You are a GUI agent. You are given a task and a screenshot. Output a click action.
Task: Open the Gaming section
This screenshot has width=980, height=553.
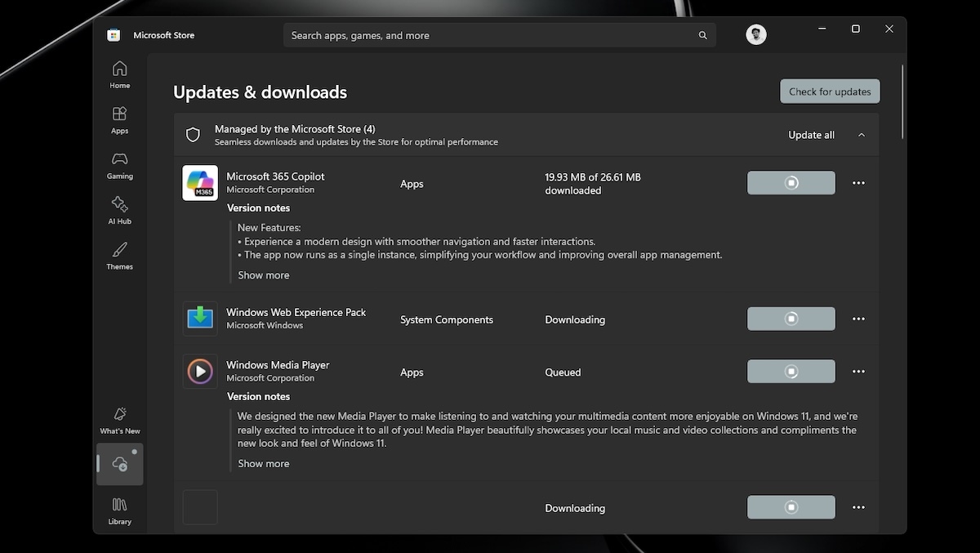(119, 165)
